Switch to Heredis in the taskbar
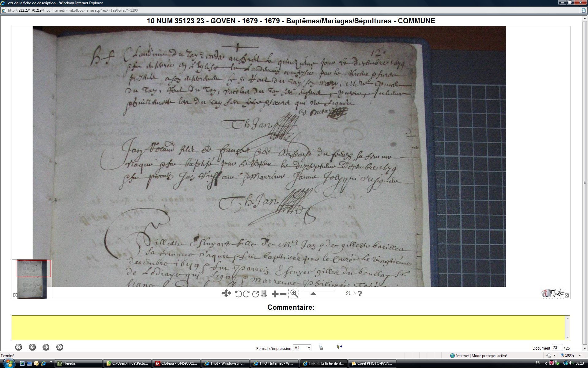This screenshot has height=368, width=588. (x=78, y=363)
